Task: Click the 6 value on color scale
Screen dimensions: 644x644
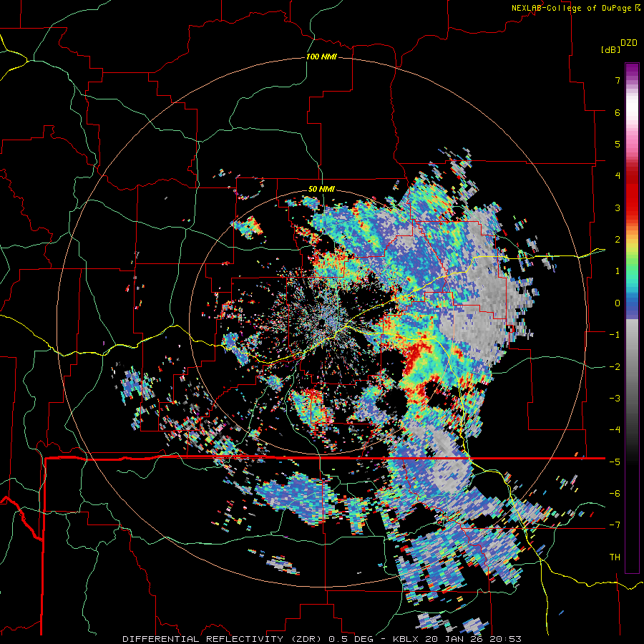Action: pyautogui.click(x=618, y=112)
